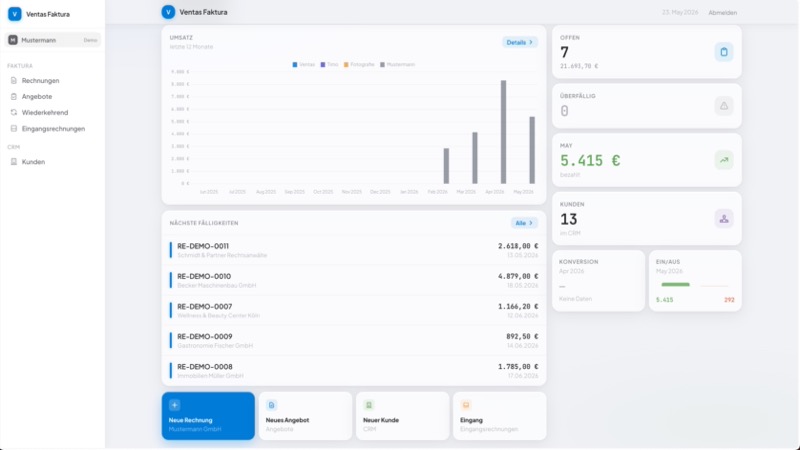Open the Kunden 13 im CRM card
This screenshot has height=450, width=800.
tap(646, 219)
